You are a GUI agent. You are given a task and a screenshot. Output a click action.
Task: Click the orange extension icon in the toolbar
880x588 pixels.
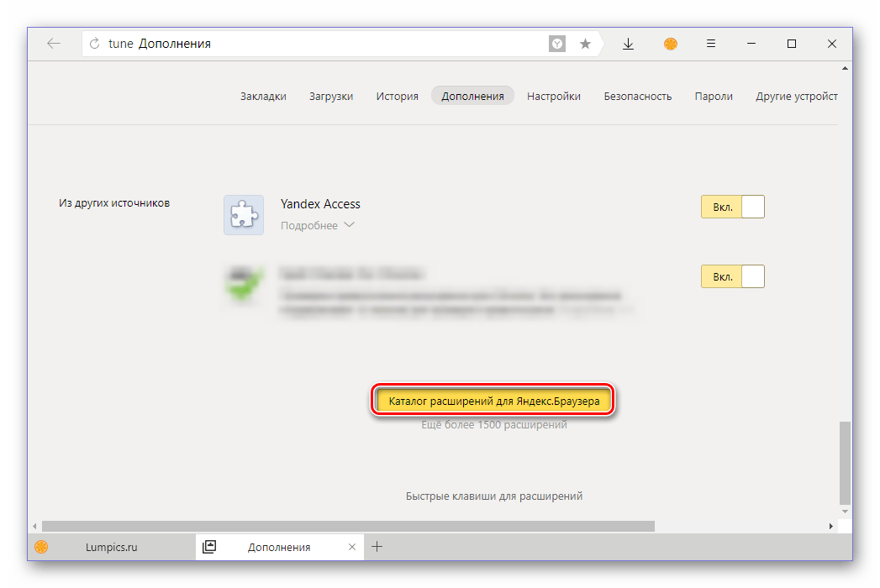coord(671,44)
